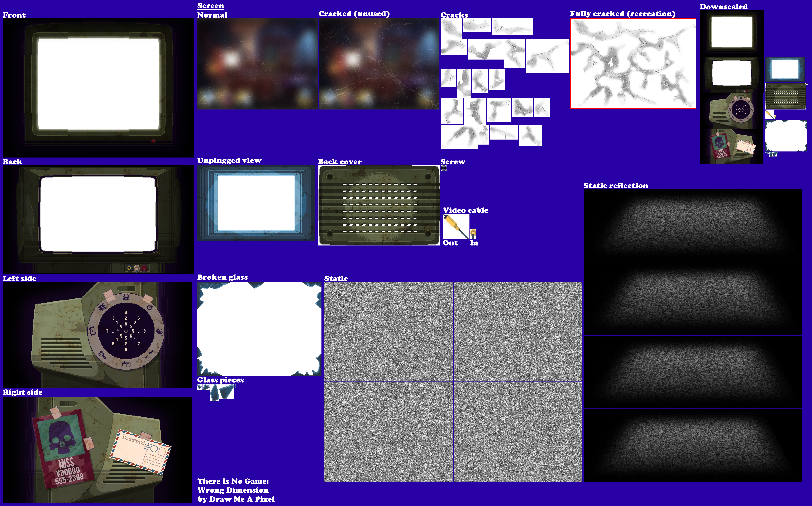Click the "Front" label
Viewport: 812px width, 506px height.
tap(14, 15)
